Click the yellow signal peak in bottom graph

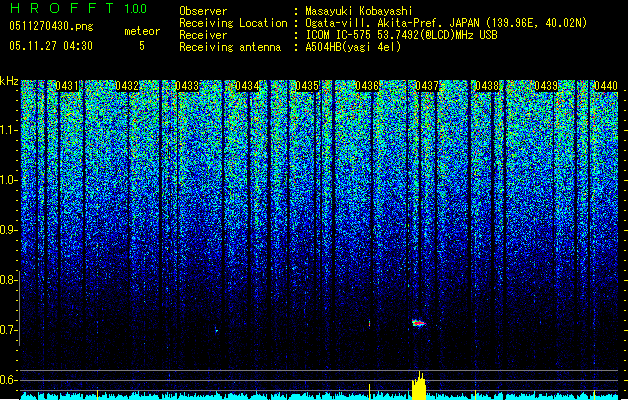pyautogui.click(x=419, y=386)
